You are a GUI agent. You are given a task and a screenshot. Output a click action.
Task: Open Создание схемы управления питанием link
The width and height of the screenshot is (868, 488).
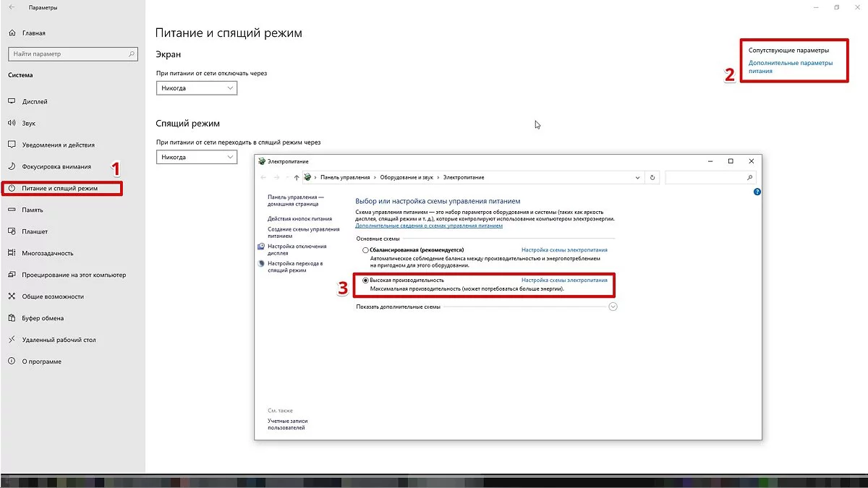(303, 232)
